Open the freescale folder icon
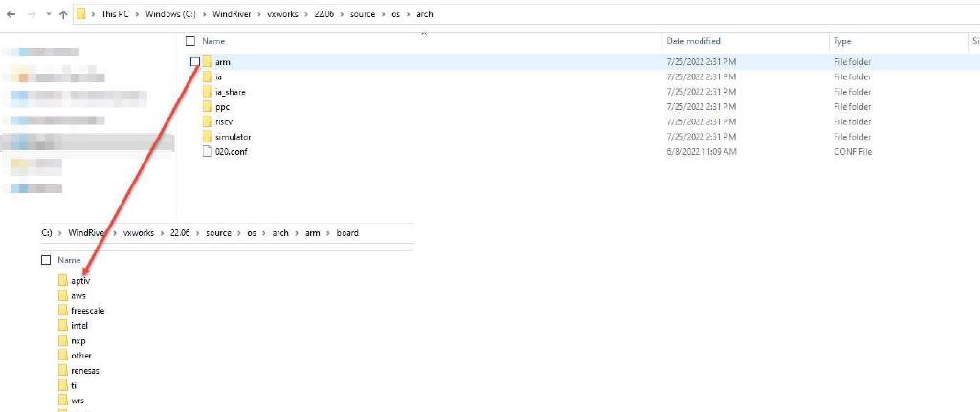 pyautogui.click(x=63, y=311)
